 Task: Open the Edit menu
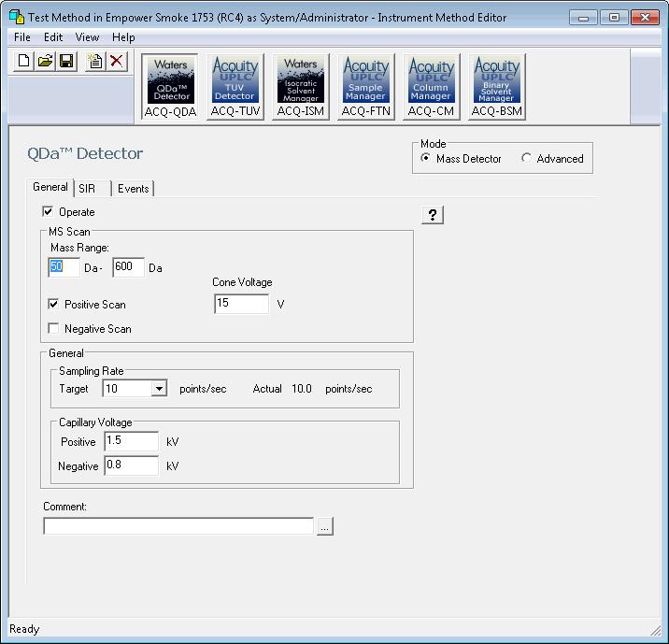click(53, 37)
